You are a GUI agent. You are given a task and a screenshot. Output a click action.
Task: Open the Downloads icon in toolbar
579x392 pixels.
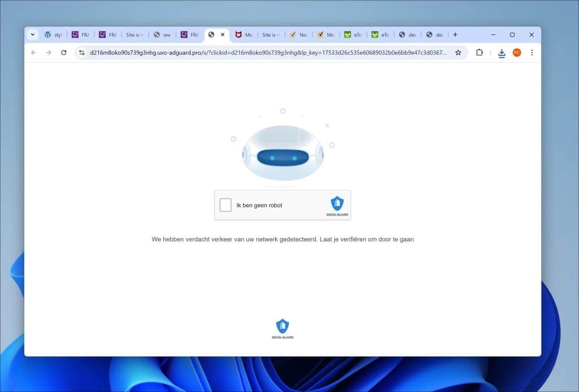pos(502,53)
